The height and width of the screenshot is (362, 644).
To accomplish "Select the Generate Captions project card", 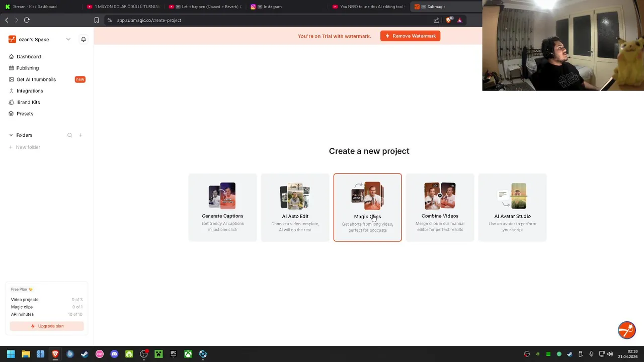I will coord(222,207).
